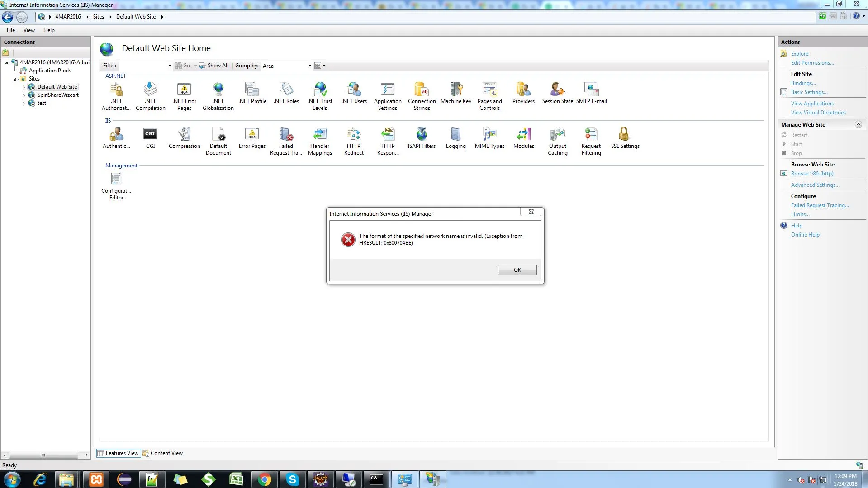
Task: Click the Windows Start button
Action: (x=12, y=479)
